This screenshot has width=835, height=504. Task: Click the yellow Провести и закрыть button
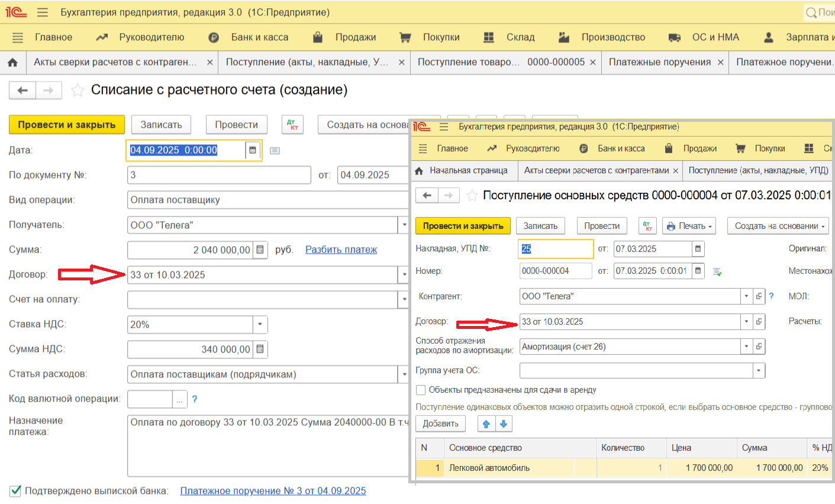[66, 125]
